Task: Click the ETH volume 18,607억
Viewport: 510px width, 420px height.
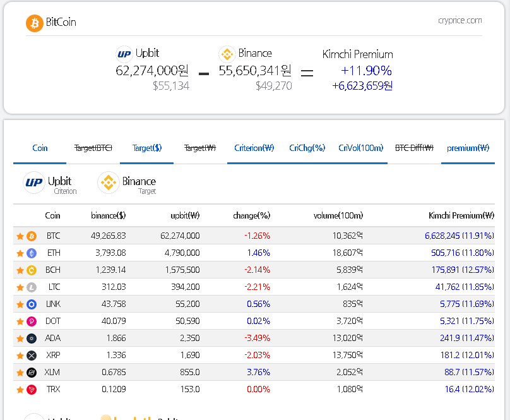Action: pyautogui.click(x=348, y=253)
